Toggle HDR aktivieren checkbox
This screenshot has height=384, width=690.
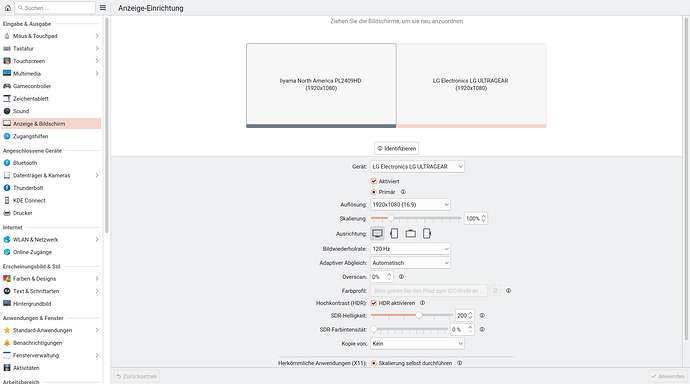pyautogui.click(x=374, y=303)
